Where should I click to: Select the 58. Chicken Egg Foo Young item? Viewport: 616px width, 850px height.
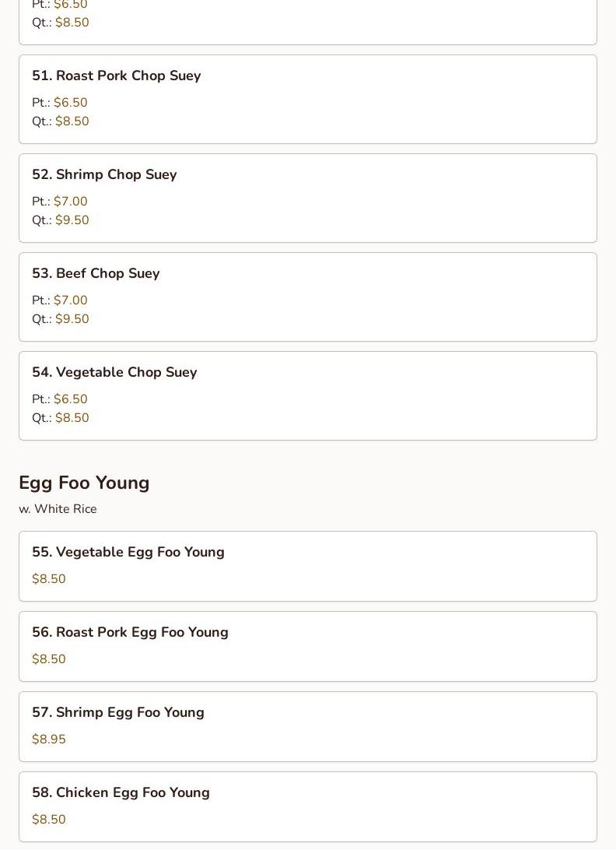[121, 793]
